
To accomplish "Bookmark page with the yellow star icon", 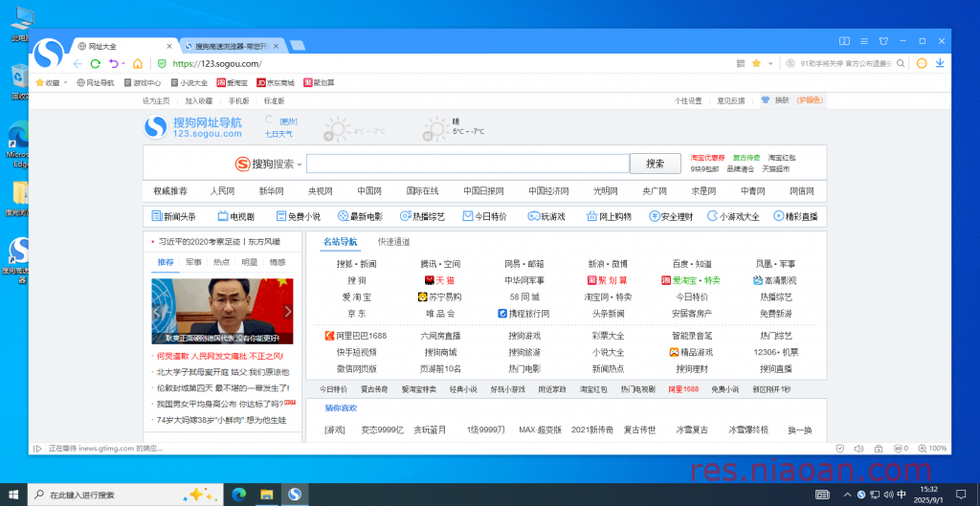I will click(756, 63).
